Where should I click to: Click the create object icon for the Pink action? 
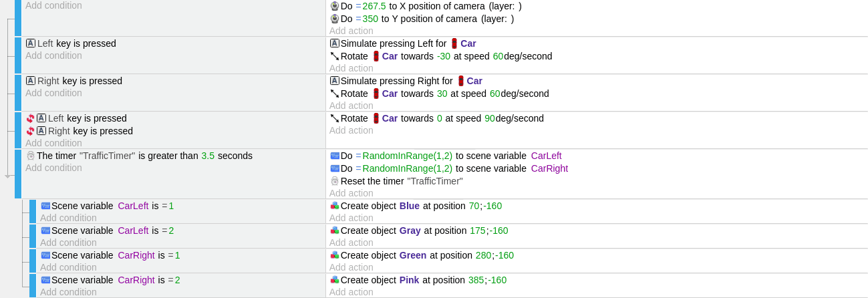click(335, 280)
